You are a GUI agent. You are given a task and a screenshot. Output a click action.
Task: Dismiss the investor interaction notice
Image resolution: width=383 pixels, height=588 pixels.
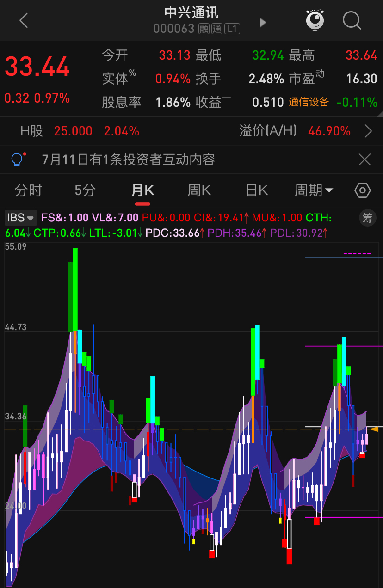[x=364, y=160]
